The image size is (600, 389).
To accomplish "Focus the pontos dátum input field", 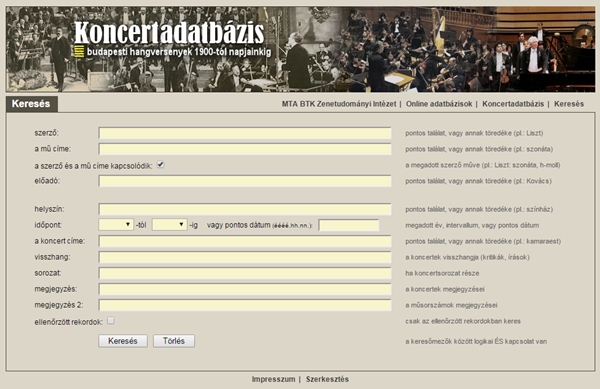I will [x=349, y=225].
